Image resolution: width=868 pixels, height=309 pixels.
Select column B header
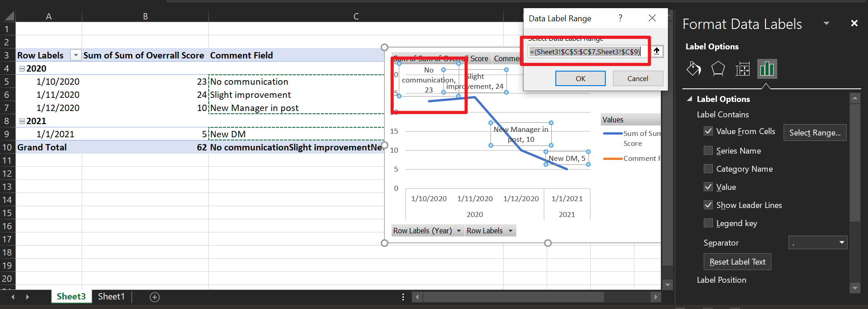(145, 16)
